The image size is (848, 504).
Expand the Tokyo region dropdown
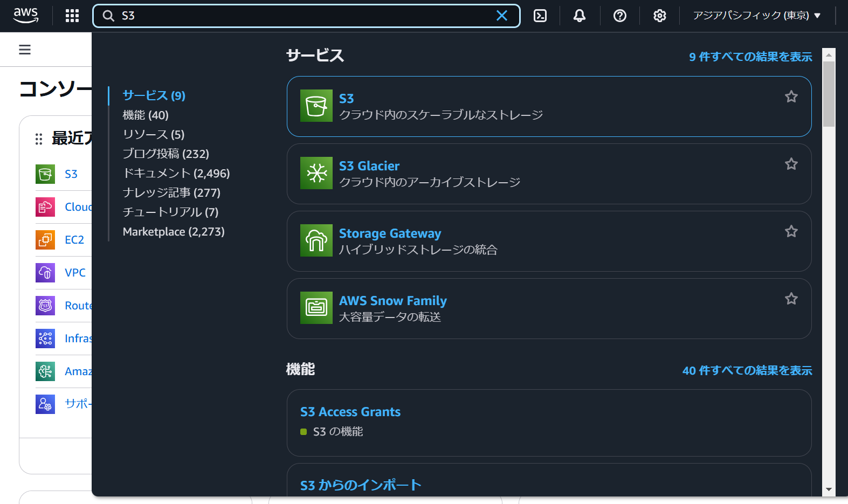tap(757, 16)
